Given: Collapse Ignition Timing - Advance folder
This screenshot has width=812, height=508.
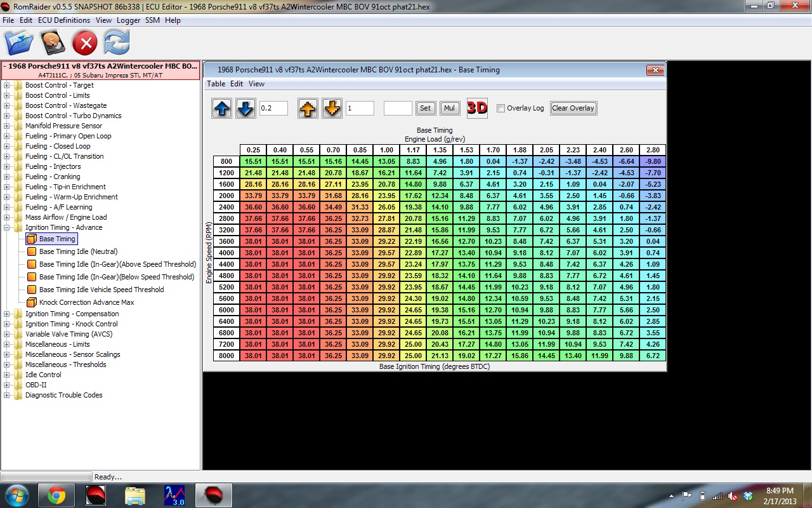Looking at the screenshot, I should [7, 227].
